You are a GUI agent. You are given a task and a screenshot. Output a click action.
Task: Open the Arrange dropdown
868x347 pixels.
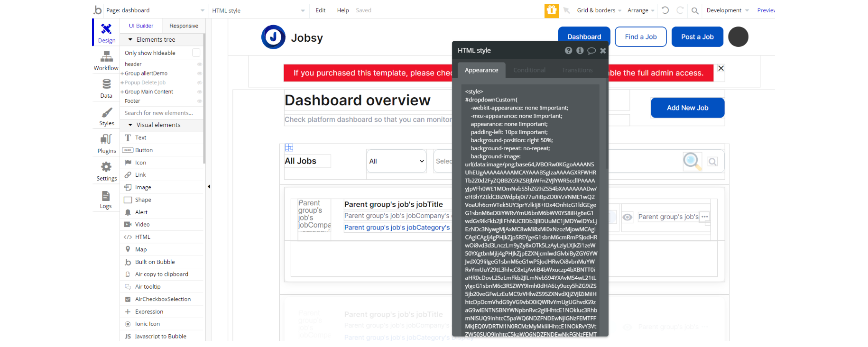641,10
